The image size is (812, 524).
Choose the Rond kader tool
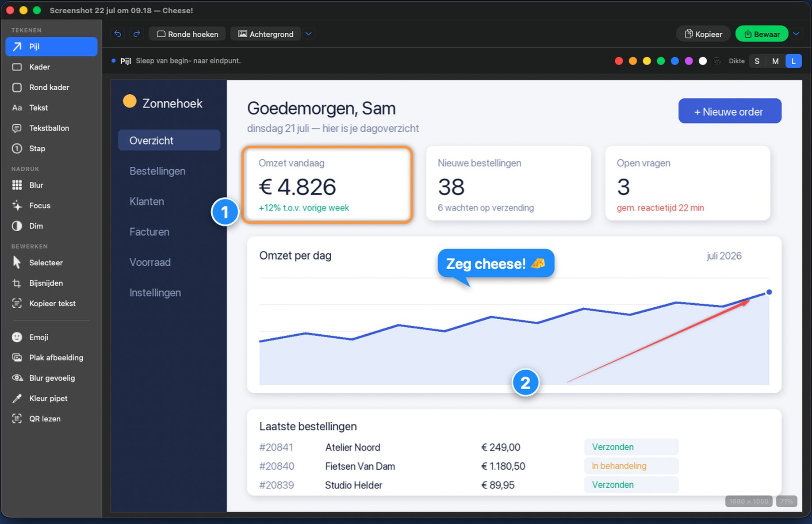pyautogui.click(x=51, y=87)
